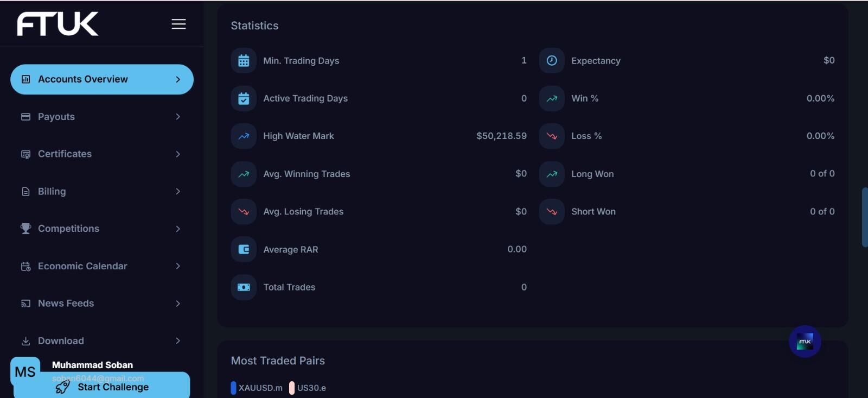Click the Long Won trend icon
The image size is (868, 398).
[x=552, y=174]
